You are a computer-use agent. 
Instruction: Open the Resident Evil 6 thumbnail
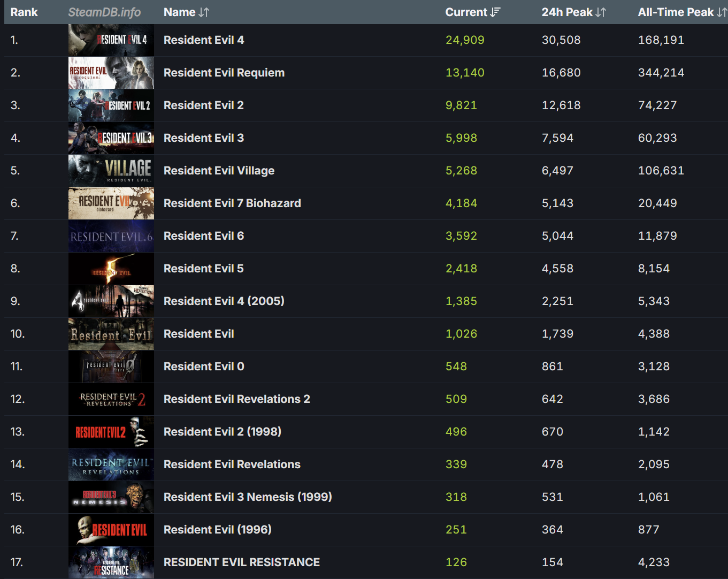pyautogui.click(x=111, y=236)
